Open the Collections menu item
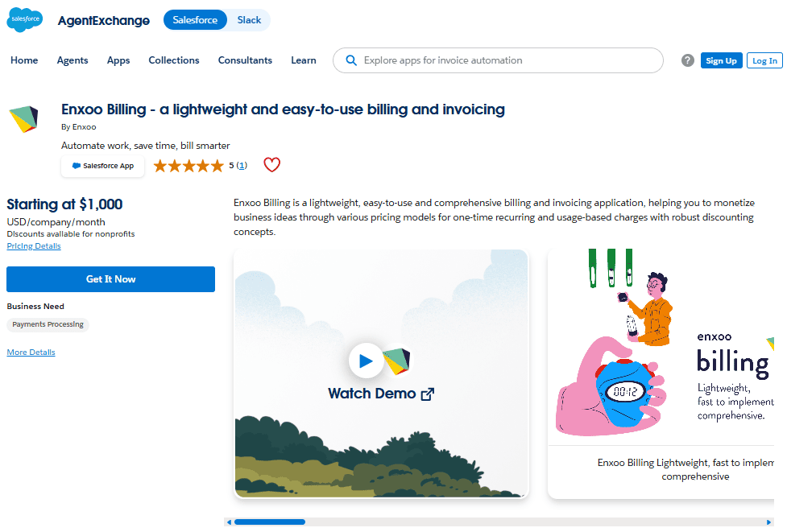The height and width of the screenshot is (532, 787). pyautogui.click(x=174, y=60)
